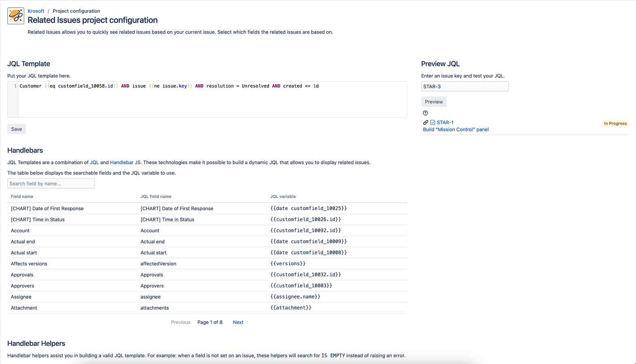636x364 pixels.
Task: Select the {{customfield_10003}} variable
Action: [301, 286]
